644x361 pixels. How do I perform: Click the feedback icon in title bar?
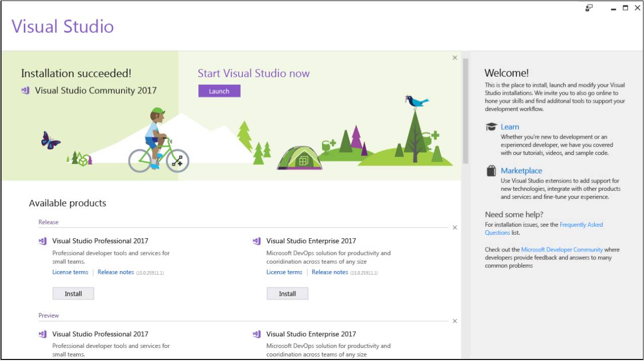click(589, 8)
